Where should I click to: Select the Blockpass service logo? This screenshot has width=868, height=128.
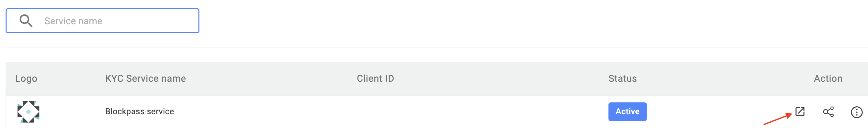pyautogui.click(x=28, y=112)
